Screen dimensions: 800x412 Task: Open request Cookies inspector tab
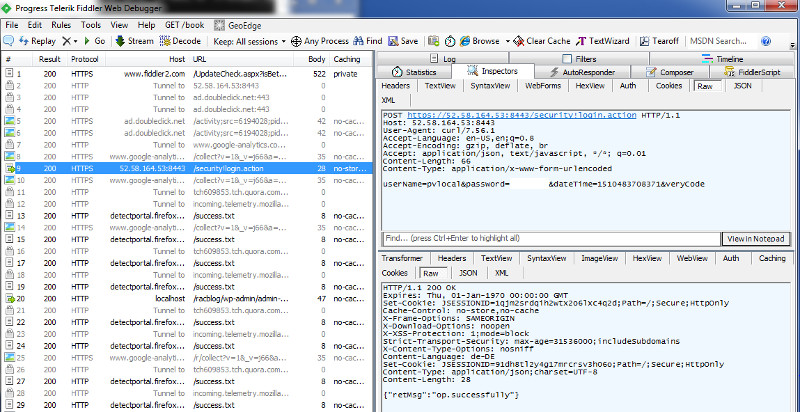[x=668, y=86]
